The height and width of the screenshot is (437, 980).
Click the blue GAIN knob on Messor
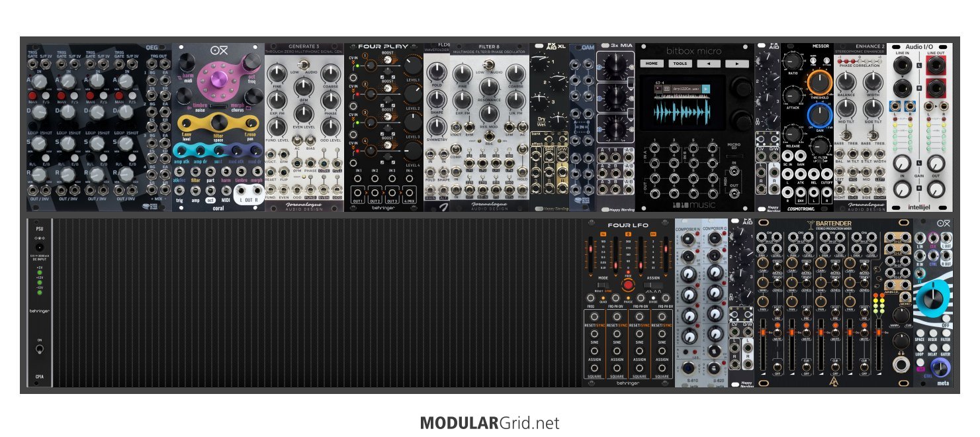819,116
